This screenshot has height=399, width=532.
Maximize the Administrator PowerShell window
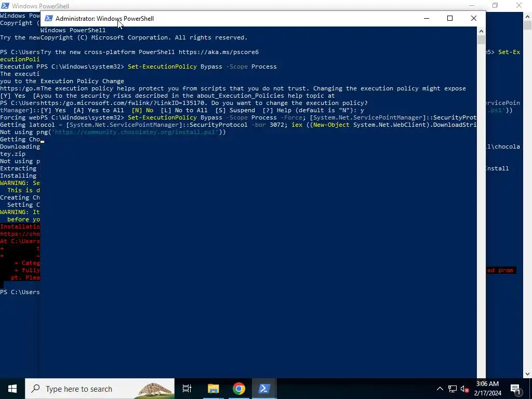450,18
